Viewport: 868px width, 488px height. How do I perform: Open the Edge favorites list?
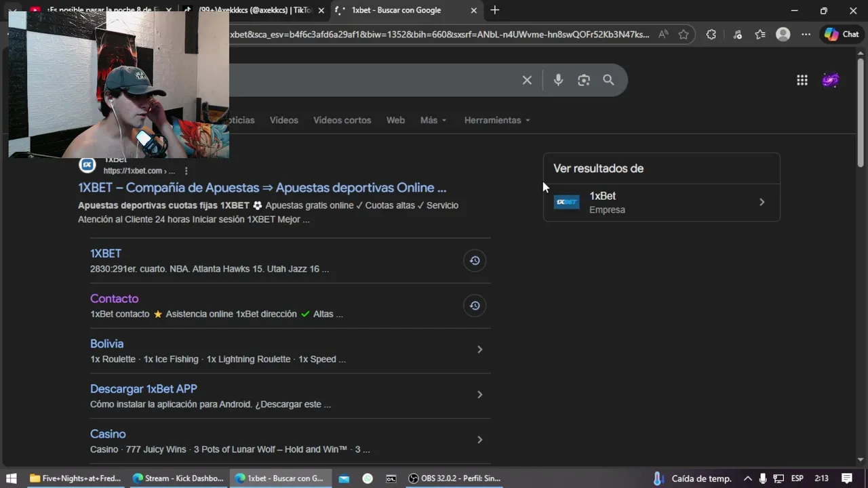click(x=760, y=35)
